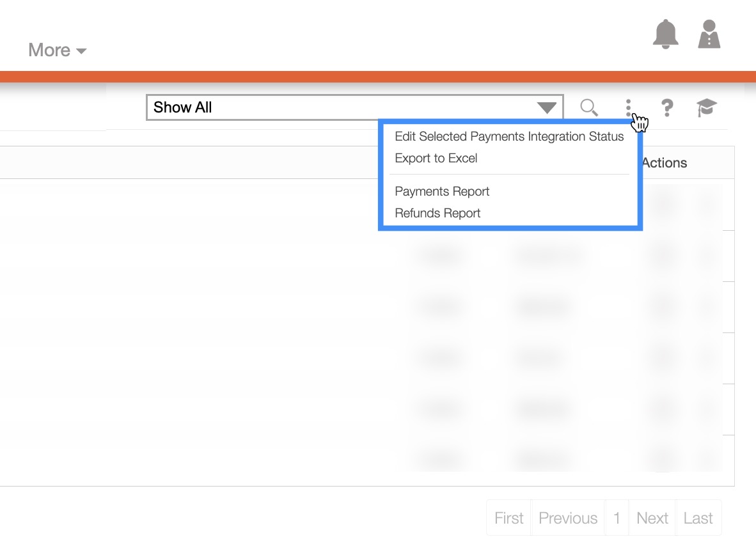Click the blurred action button in last table row

pos(664,459)
